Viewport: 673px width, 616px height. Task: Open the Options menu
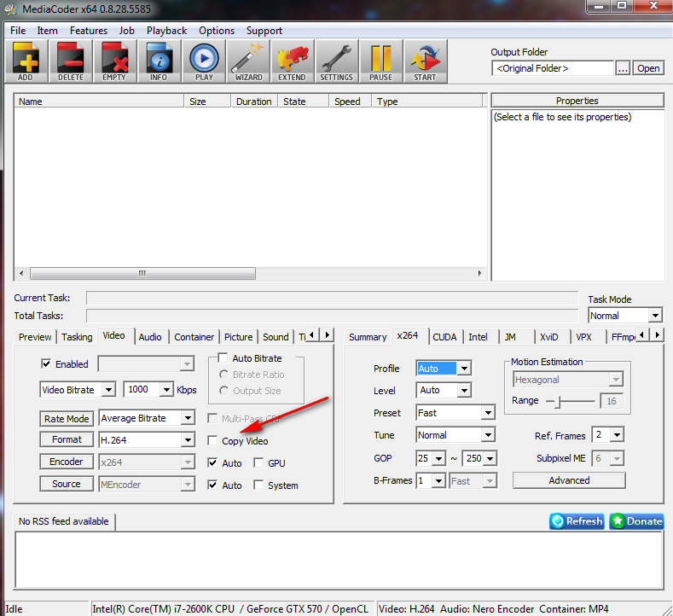[217, 31]
